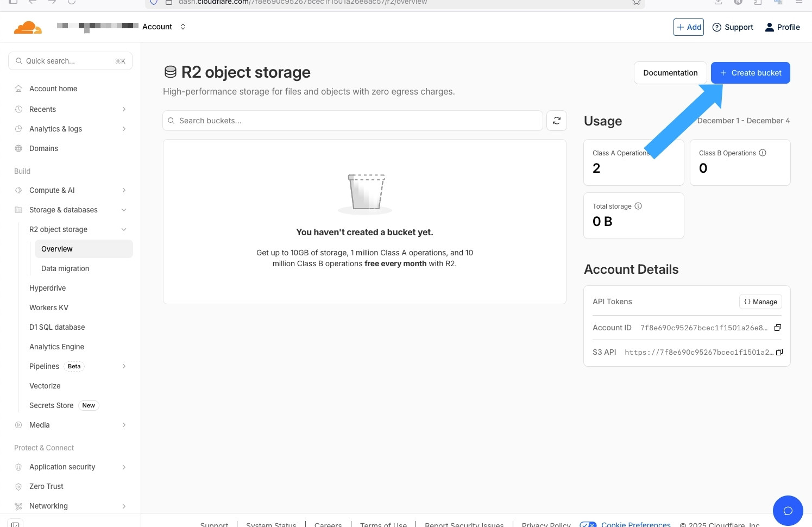Image resolution: width=812 pixels, height=527 pixels.
Task: Select Data migration in sidebar
Action: point(65,268)
